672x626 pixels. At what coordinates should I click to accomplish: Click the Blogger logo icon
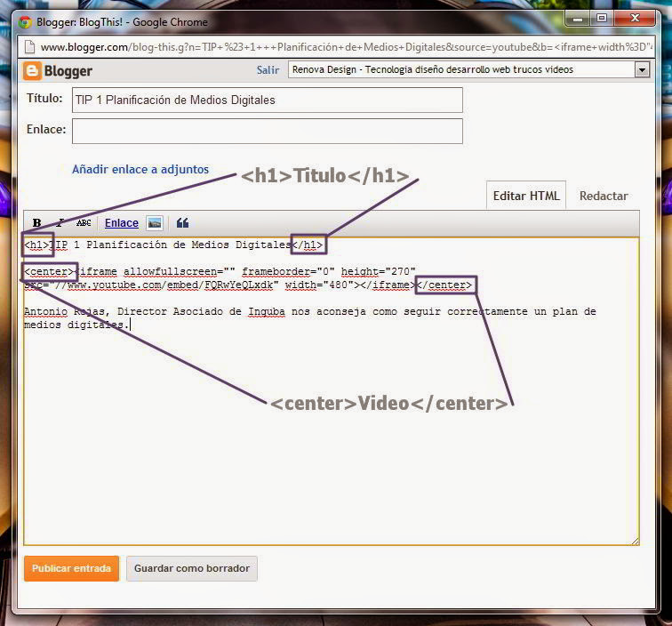point(32,71)
